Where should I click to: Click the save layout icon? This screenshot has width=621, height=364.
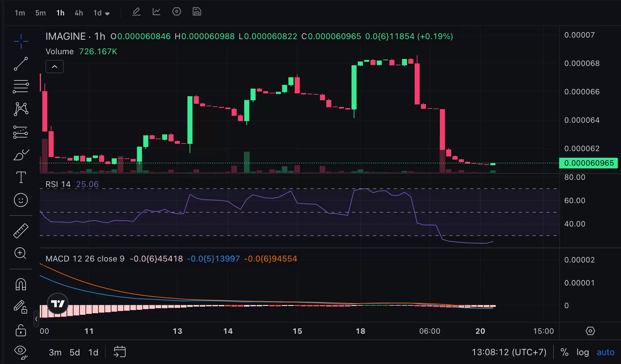tap(197, 12)
